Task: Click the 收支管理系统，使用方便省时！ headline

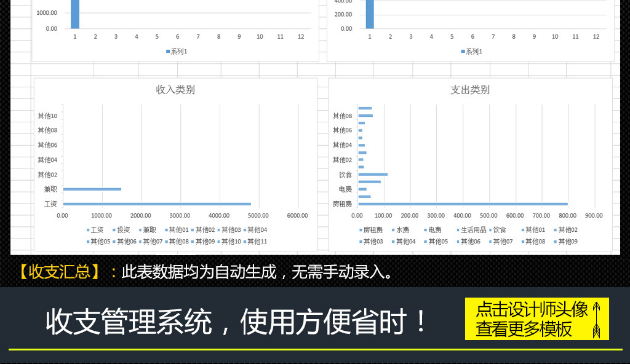Action: click(x=236, y=322)
